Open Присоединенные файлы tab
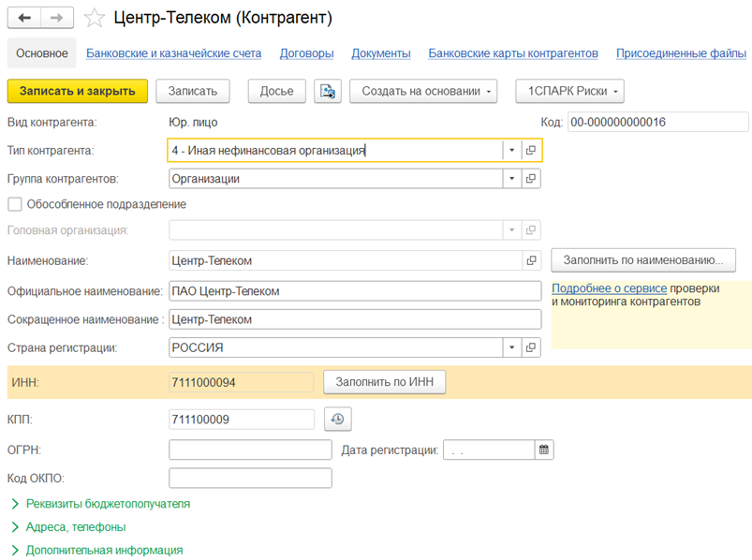The height and width of the screenshot is (560, 752). pos(681,53)
